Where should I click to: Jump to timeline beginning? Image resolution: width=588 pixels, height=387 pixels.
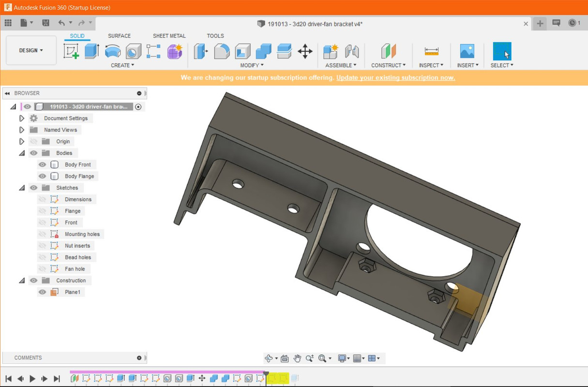click(9, 379)
